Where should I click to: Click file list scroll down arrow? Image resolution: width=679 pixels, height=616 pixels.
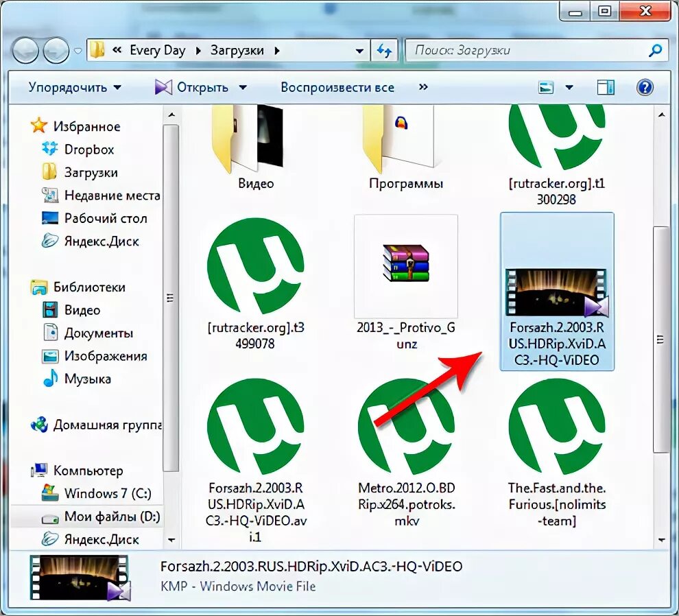[x=661, y=540]
